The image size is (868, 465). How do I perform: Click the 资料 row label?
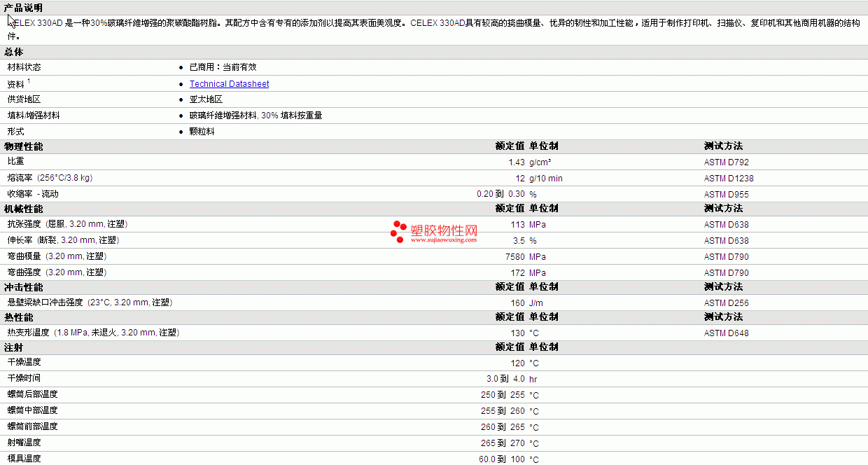pyautogui.click(x=15, y=83)
